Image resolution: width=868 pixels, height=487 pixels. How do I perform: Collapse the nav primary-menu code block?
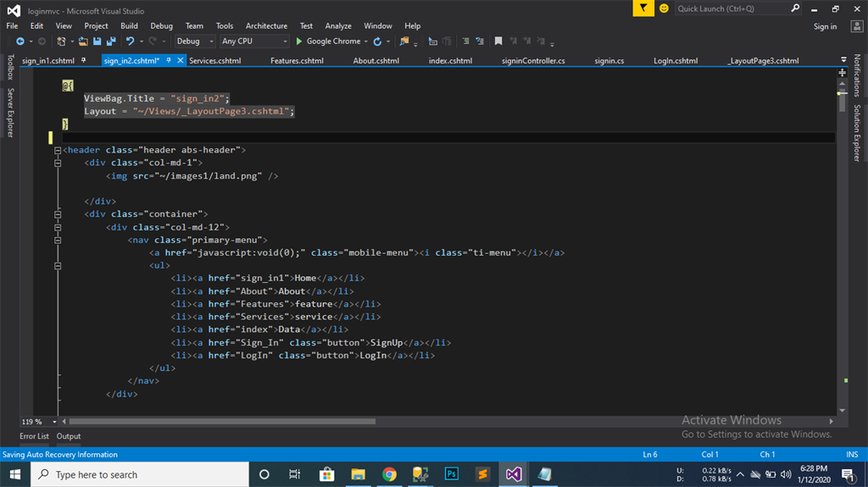(x=58, y=241)
